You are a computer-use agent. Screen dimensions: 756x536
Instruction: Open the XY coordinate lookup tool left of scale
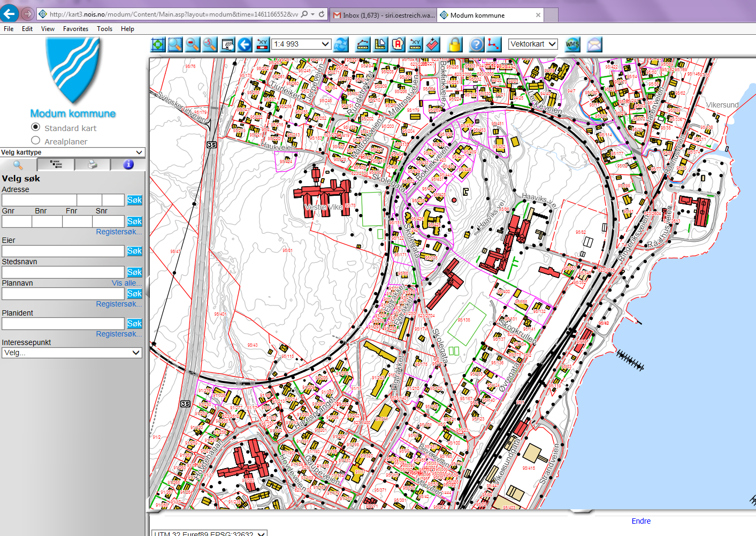[x=262, y=44]
